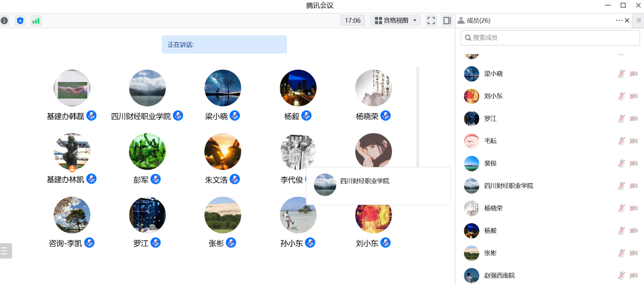644x285 pixels.
Task: Check network status via the green signal bars icon
Action: pyautogui.click(x=36, y=20)
